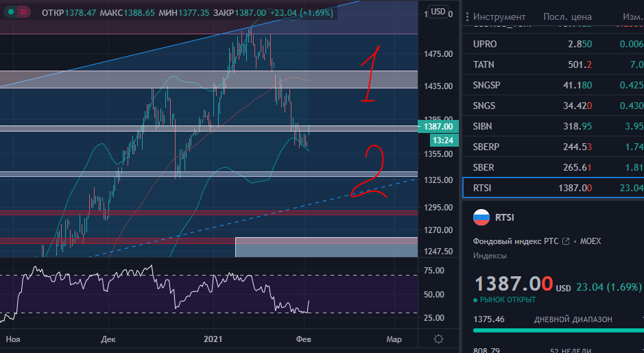Click the 1435.00 price axis label
The height and width of the screenshot is (353, 644).
pyautogui.click(x=438, y=86)
